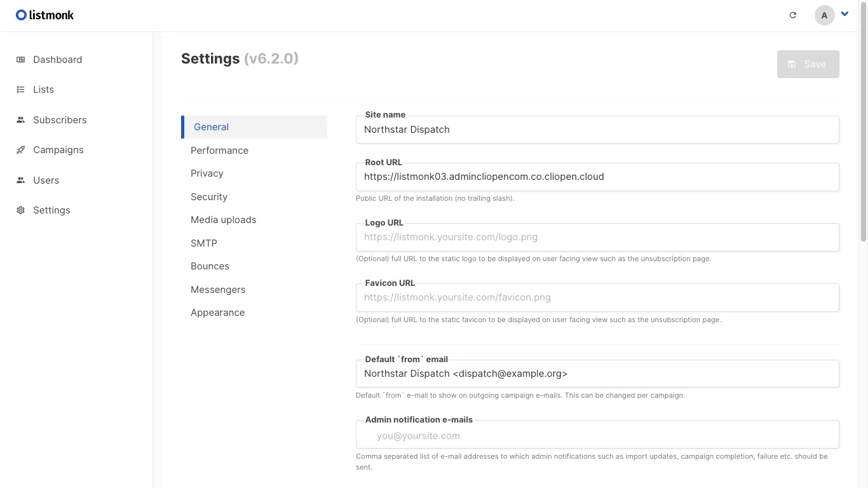The height and width of the screenshot is (488, 868).
Task: Click the Lists bullet-list icon
Action: [x=20, y=90]
